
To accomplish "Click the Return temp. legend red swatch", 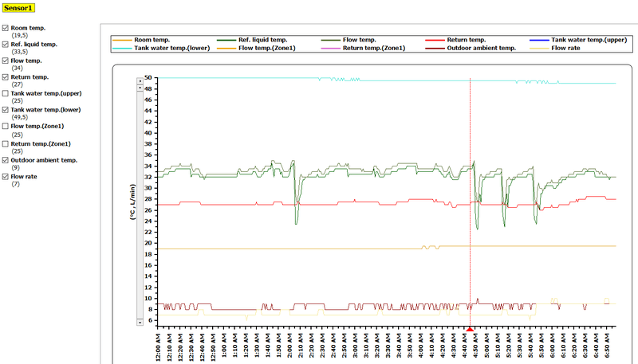I will tap(435, 40).
